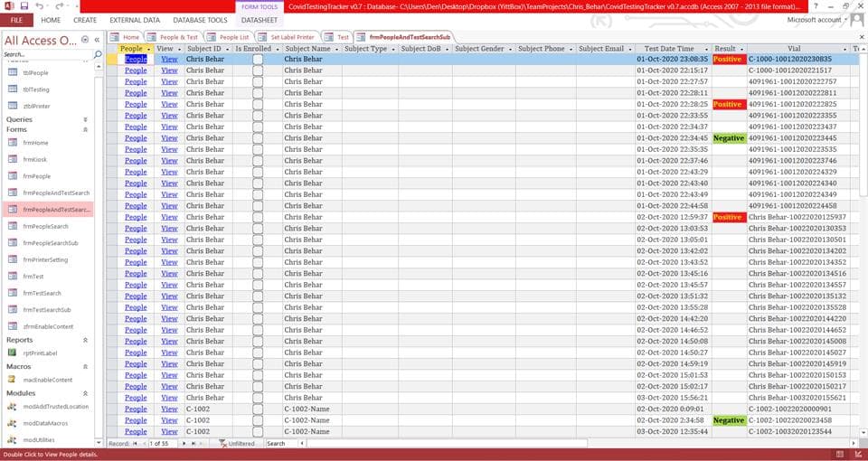Expand the Queries group in navigation pane
This screenshot has height=461, width=868.
point(85,119)
